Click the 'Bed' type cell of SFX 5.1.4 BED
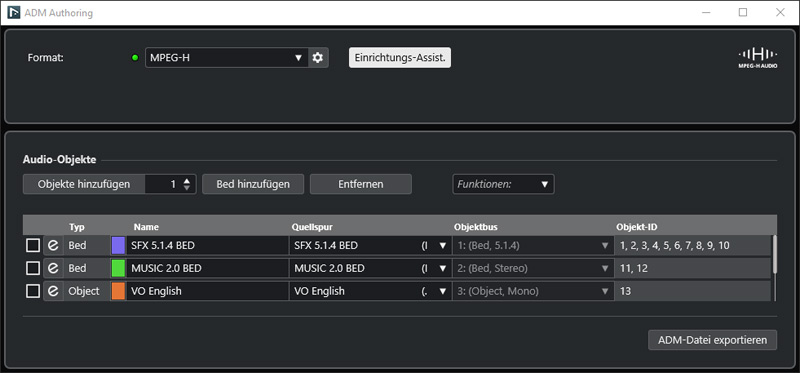This screenshot has height=373, width=800. click(x=86, y=245)
